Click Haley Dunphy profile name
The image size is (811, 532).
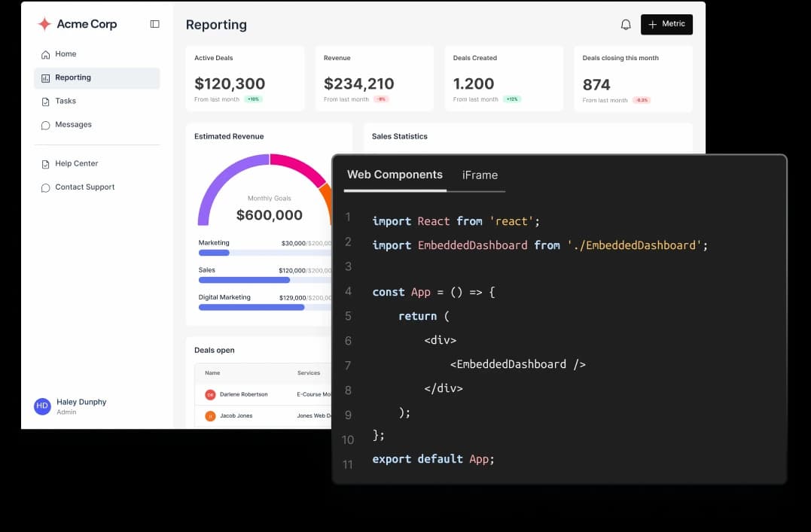(81, 402)
